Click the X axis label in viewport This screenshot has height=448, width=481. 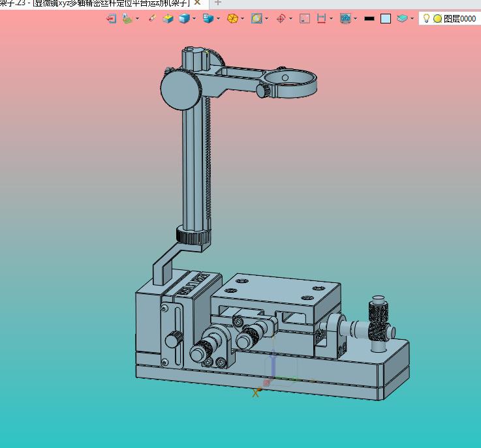[256, 393]
